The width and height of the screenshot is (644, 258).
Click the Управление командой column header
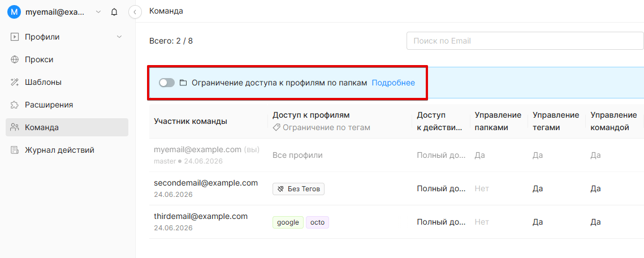click(613, 121)
